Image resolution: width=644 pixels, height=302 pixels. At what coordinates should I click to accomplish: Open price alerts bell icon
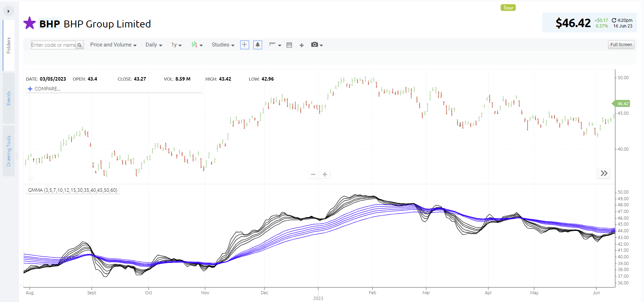(258, 45)
